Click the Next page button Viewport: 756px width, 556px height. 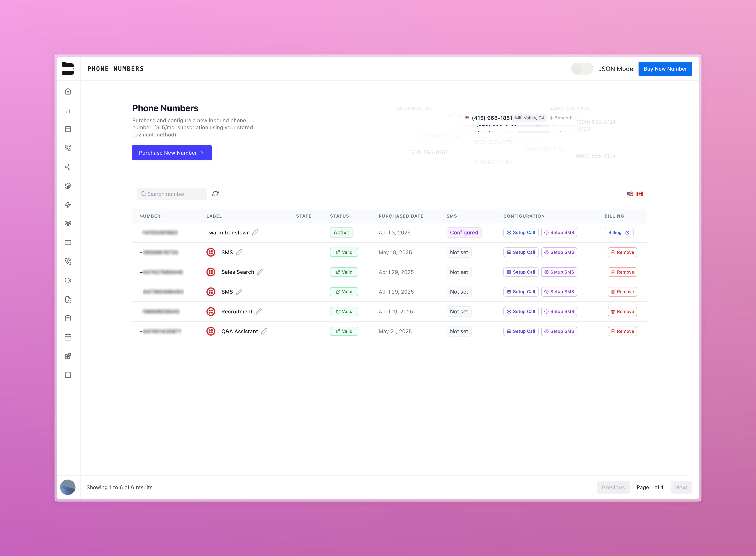click(x=681, y=487)
